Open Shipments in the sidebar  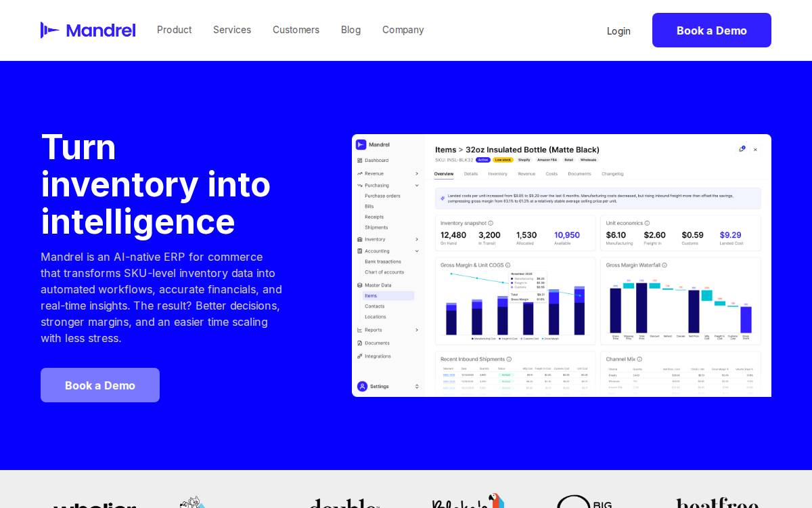click(x=376, y=228)
